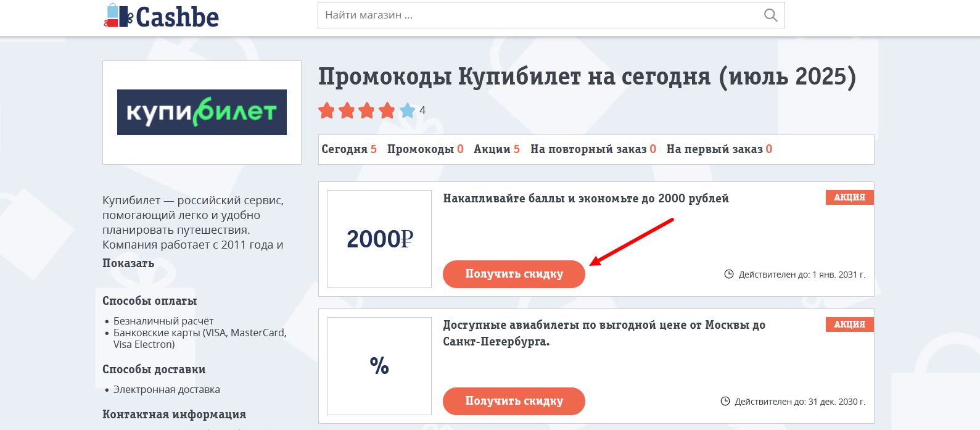Click the Безналичный расчёт list item
980x430 pixels.
point(163,321)
